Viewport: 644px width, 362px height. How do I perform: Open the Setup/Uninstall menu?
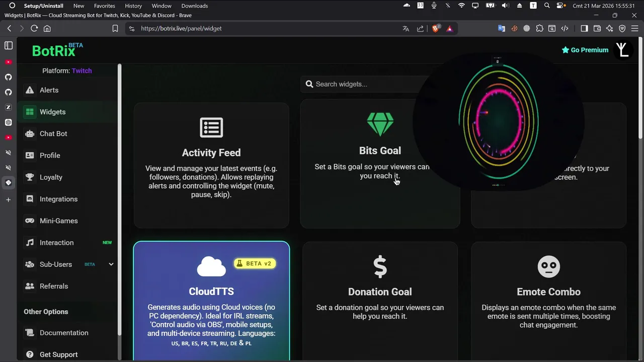pyautogui.click(x=44, y=6)
